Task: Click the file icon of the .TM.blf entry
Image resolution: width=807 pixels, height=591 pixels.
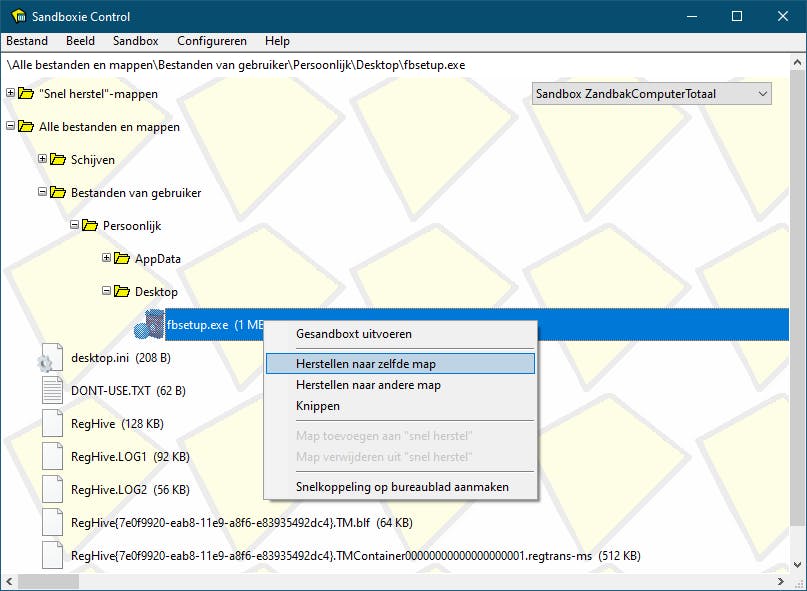Action: 52,522
